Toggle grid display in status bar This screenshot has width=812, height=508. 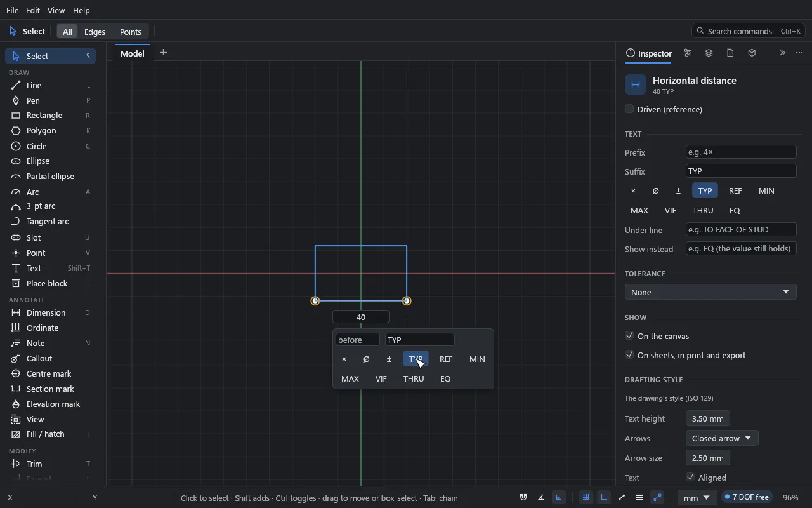pos(586,498)
